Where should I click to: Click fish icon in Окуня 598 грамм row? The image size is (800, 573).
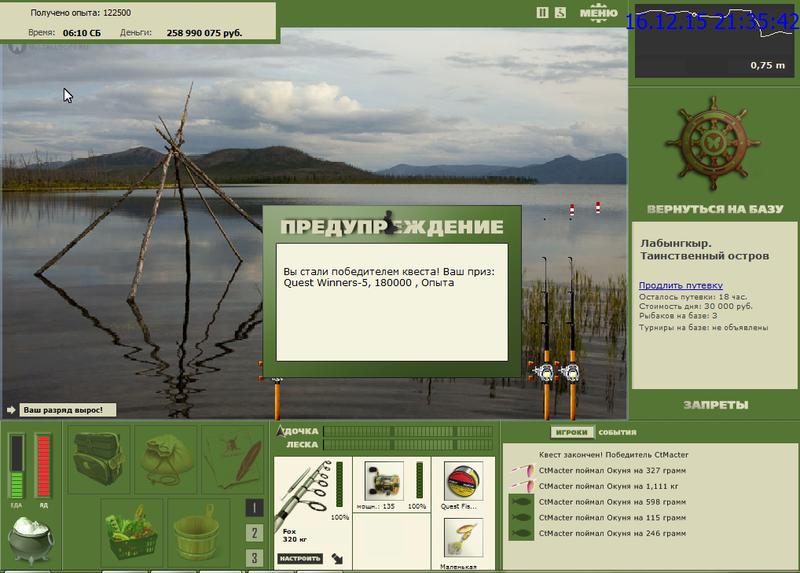point(521,502)
